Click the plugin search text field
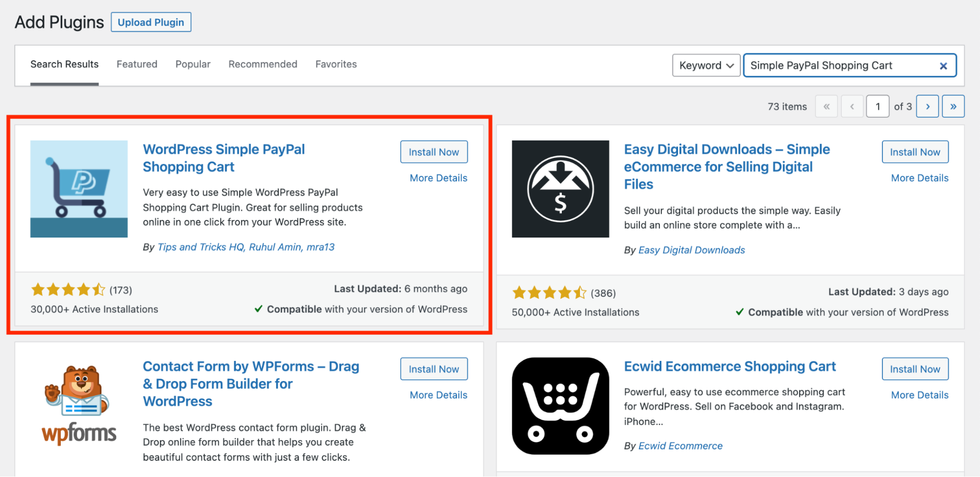The width and height of the screenshot is (980, 477). pyautogui.click(x=841, y=66)
